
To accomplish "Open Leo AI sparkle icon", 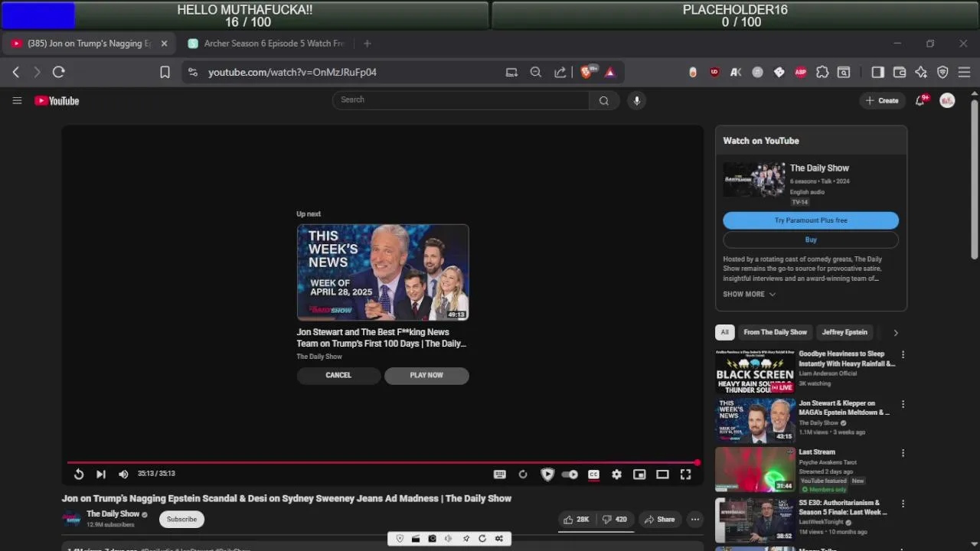I will [x=921, y=72].
